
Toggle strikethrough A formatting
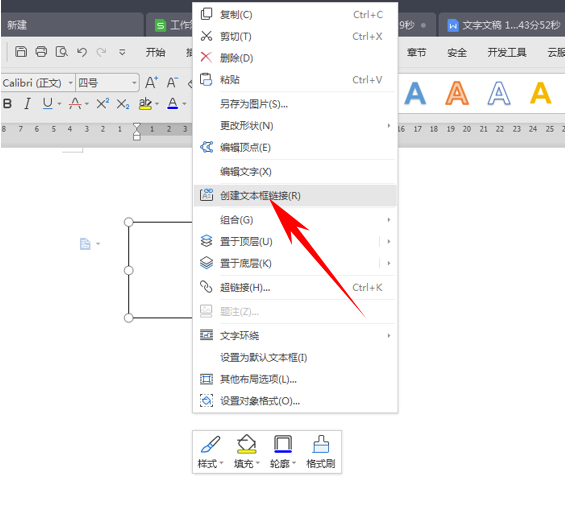tap(75, 104)
